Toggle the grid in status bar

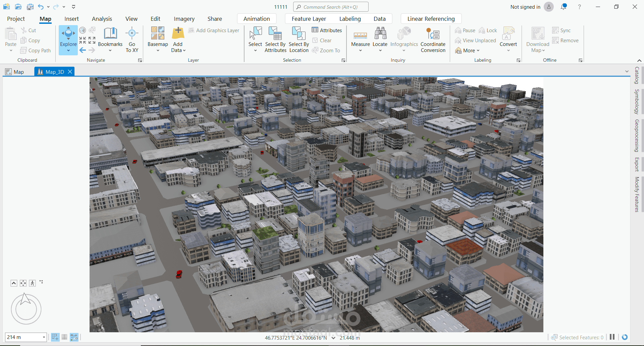point(64,337)
